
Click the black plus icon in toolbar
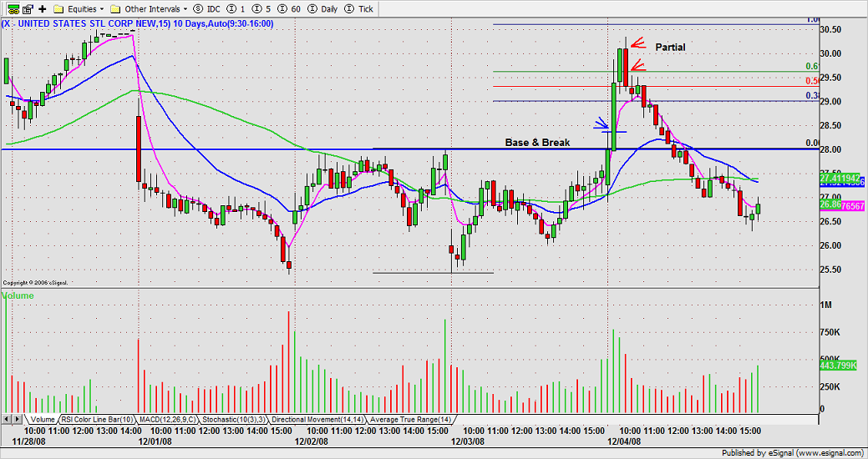[x=43, y=9]
